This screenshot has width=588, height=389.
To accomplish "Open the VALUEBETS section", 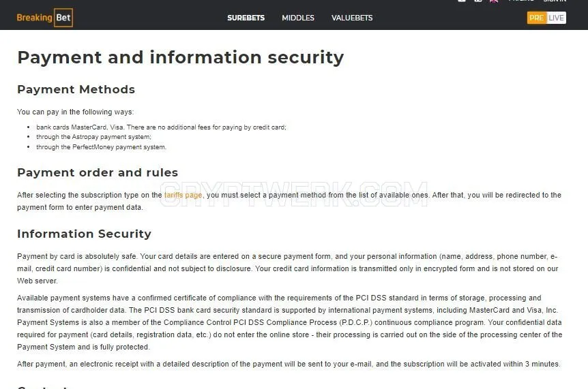I will tap(352, 18).
